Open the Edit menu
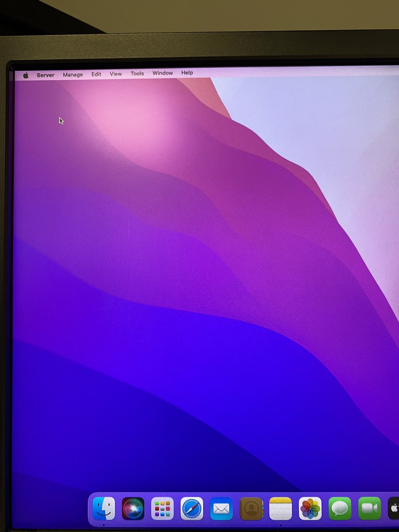This screenshot has height=532, width=399. click(96, 74)
